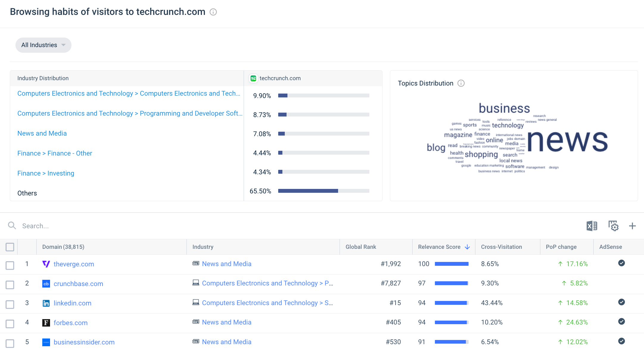Click linkedin.com site logo icon
Viewport: 644px width, 351px height.
coord(46,303)
